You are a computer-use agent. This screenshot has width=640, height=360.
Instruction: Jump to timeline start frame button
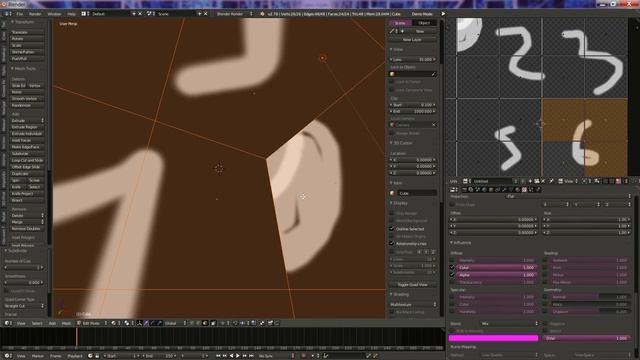pos(218,356)
